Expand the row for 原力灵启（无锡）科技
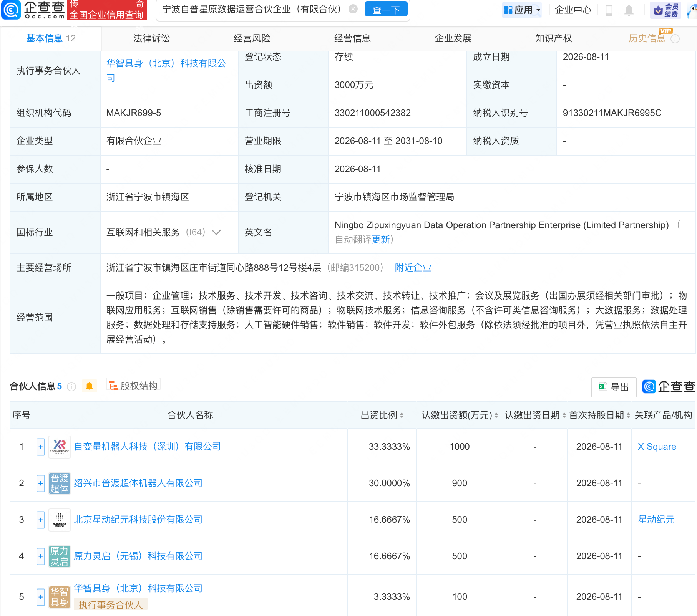The height and width of the screenshot is (616, 697). click(x=41, y=556)
